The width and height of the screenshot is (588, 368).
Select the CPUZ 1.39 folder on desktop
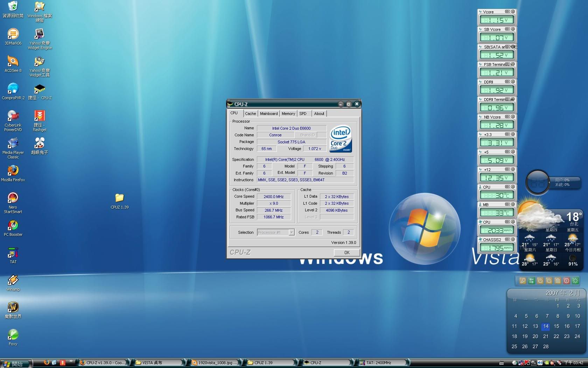click(119, 201)
